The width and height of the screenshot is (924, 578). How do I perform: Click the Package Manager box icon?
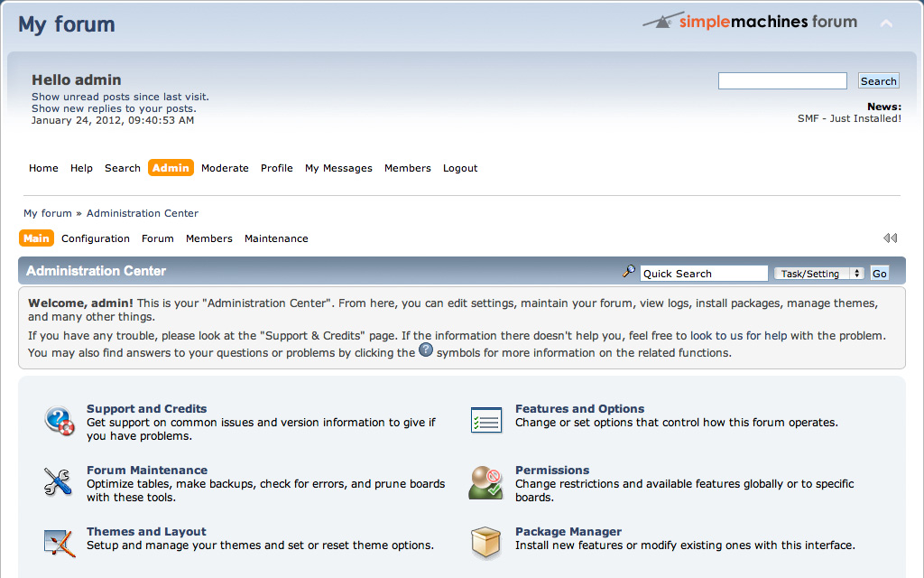[485, 543]
